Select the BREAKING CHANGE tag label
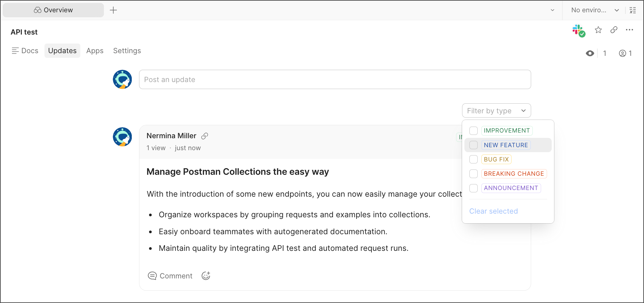 (x=514, y=174)
